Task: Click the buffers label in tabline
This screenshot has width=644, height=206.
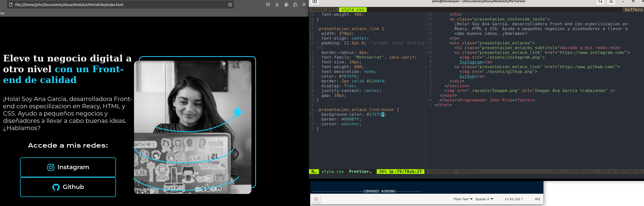Action: [x=633, y=10]
